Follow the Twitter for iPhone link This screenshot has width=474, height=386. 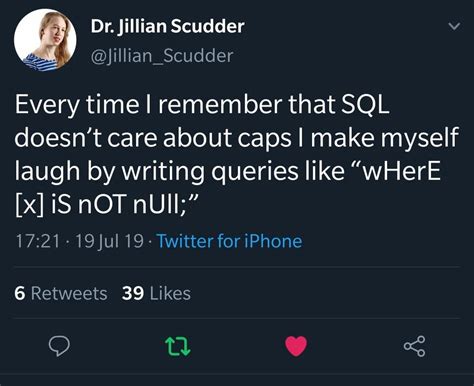pos(229,241)
